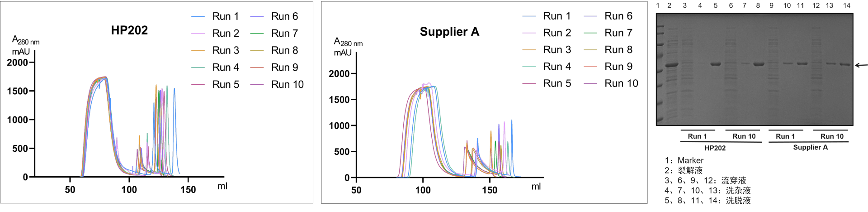Click the dark band in gel lane 2
This screenshot has height=212, width=868.
point(671,65)
